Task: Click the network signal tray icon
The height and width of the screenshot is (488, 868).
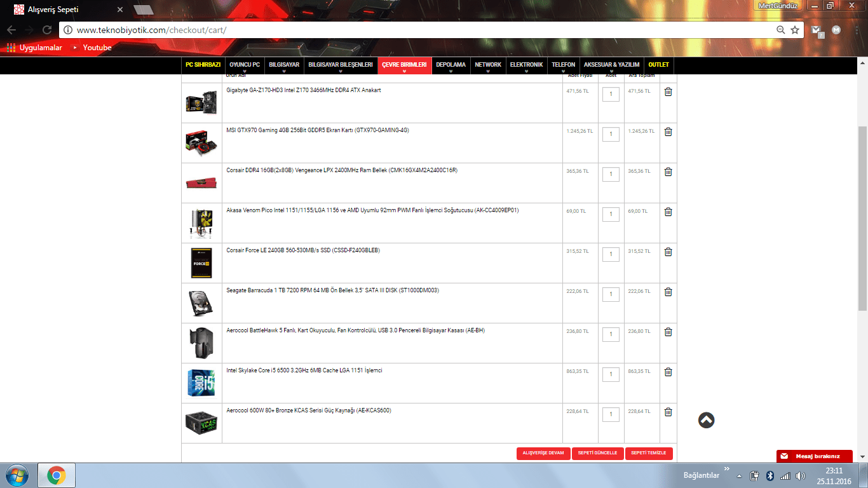Action: coord(785,475)
